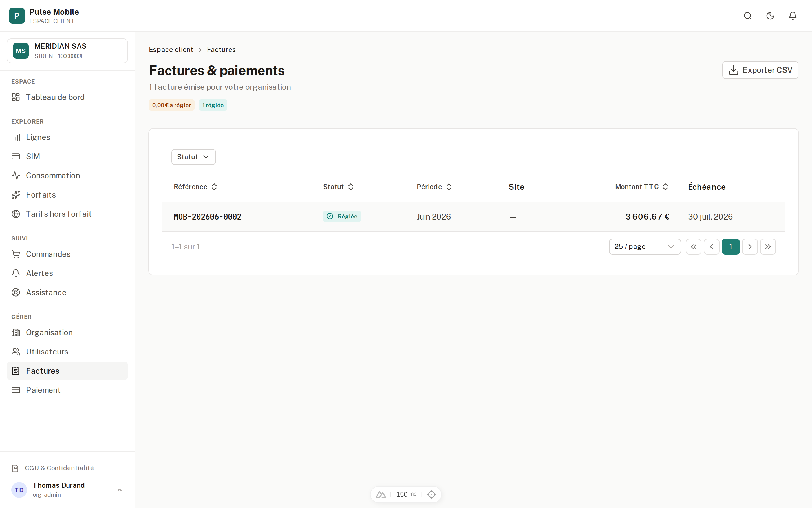The width and height of the screenshot is (812, 508).
Task: Click the mountain logo in bottom widget
Action: pos(381,494)
